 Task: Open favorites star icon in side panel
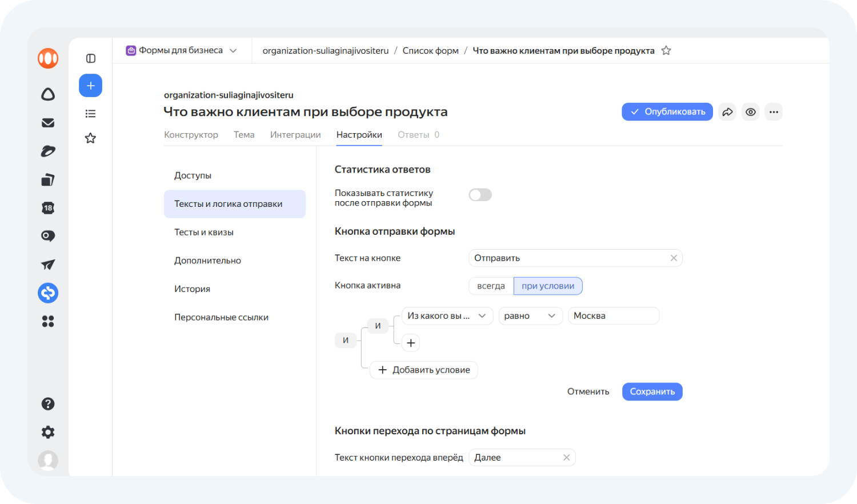pos(91,138)
